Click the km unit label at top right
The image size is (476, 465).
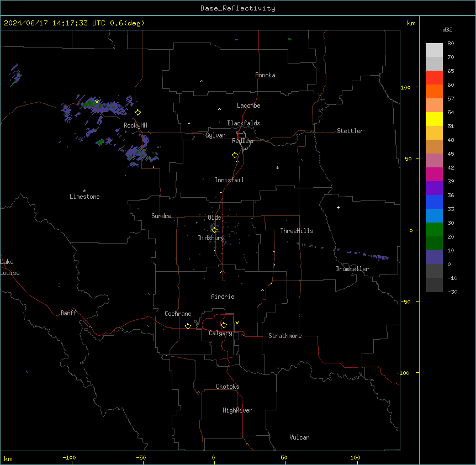(x=411, y=23)
